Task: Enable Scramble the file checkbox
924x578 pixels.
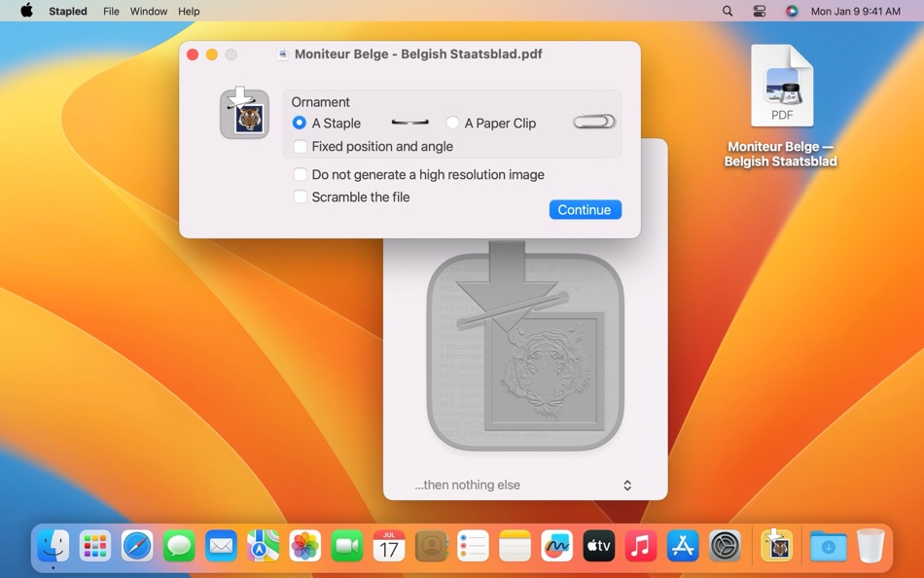Action: [300, 197]
